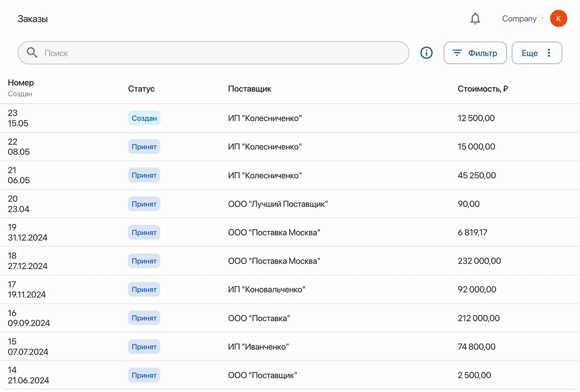
Task: Open the Company account menu
Action: click(519, 19)
